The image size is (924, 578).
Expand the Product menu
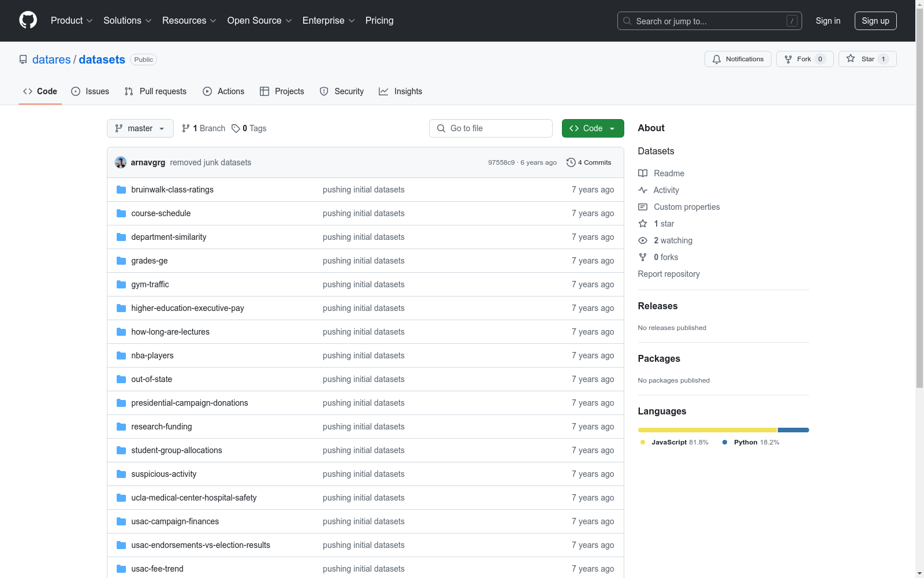tap(72, 20)
